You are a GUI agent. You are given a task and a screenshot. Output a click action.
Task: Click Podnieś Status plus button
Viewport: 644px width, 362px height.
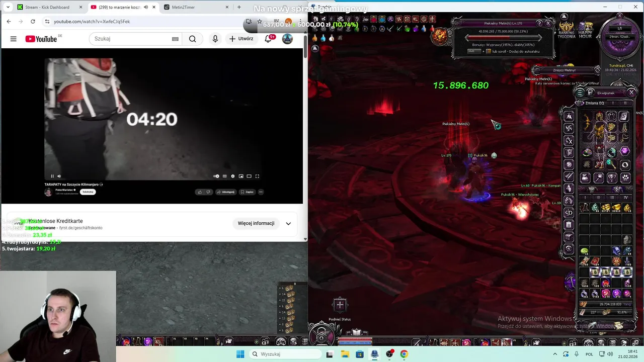point(340,305)
